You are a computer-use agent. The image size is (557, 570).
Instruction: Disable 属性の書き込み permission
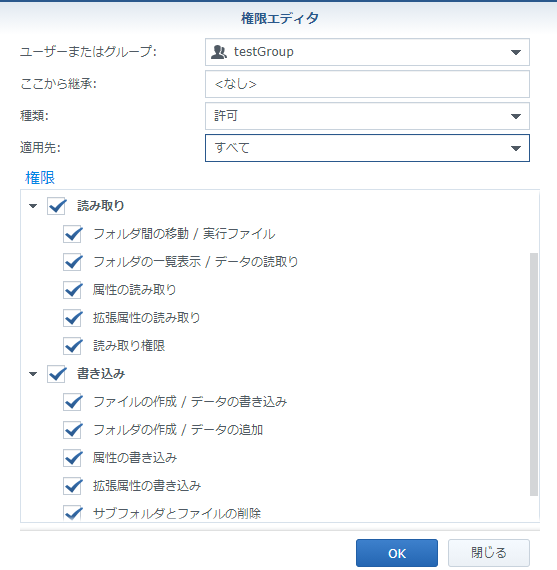point(72,458)
